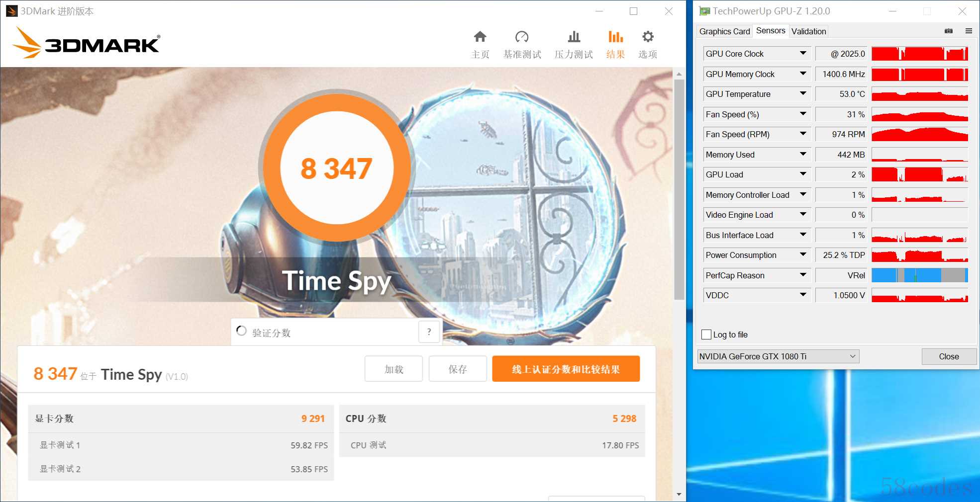Click GPU Temperature history graph
980x502 pixels.
(920, 94)
